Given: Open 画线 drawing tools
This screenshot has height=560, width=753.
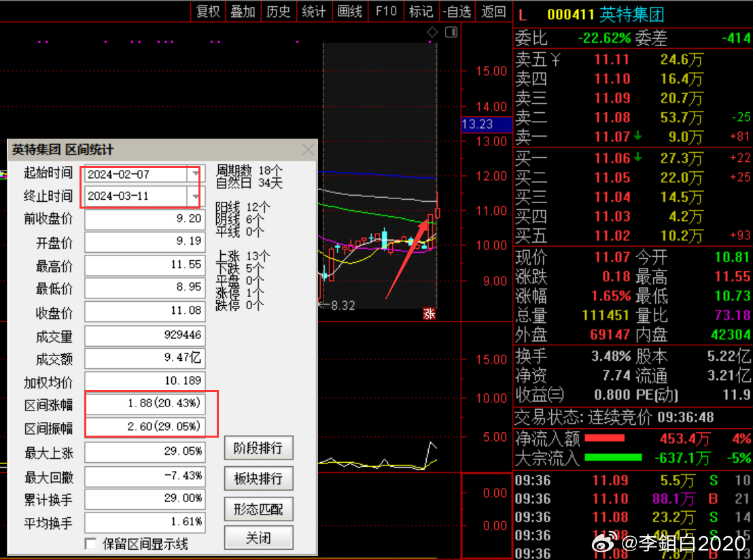Looking at the screenshot, I should point(349,12).
